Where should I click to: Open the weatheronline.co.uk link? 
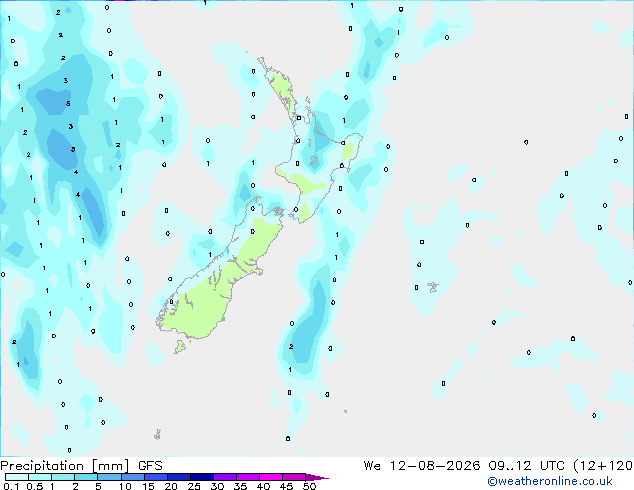550,481
